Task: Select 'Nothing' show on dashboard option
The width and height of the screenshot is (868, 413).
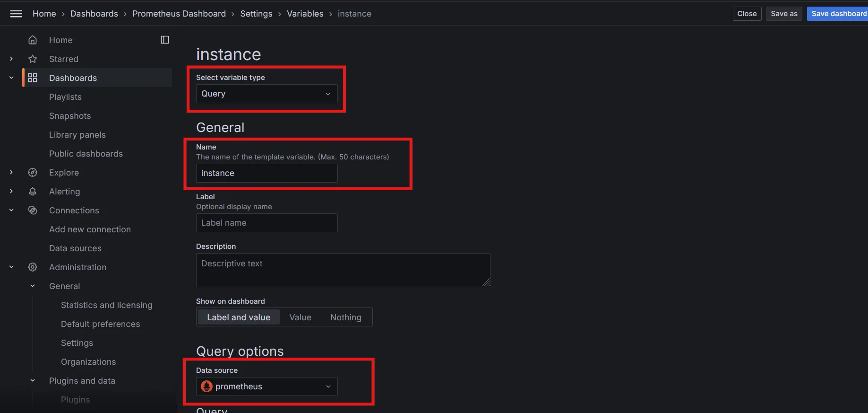Action: (346, 317)
